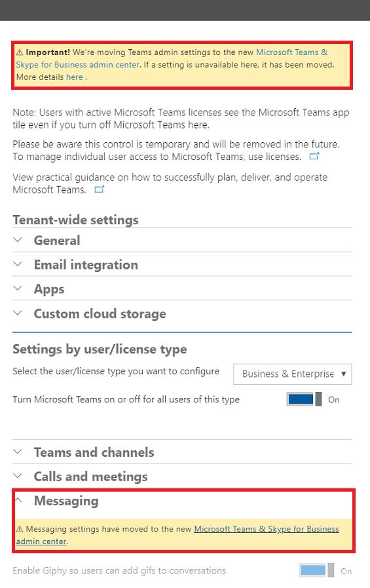Click the Tenant-wide settings title
The width and height of the screenshot is (370, 588).
[76, 220]
